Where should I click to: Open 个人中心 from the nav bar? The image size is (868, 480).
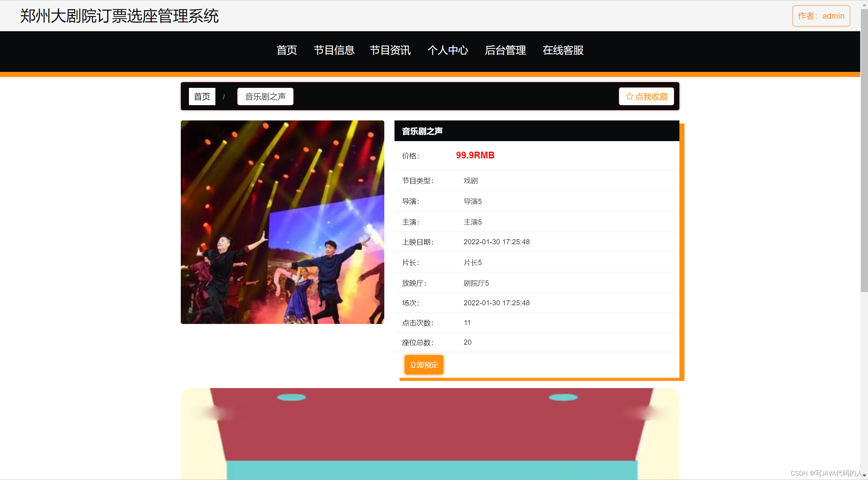(448, 50)
